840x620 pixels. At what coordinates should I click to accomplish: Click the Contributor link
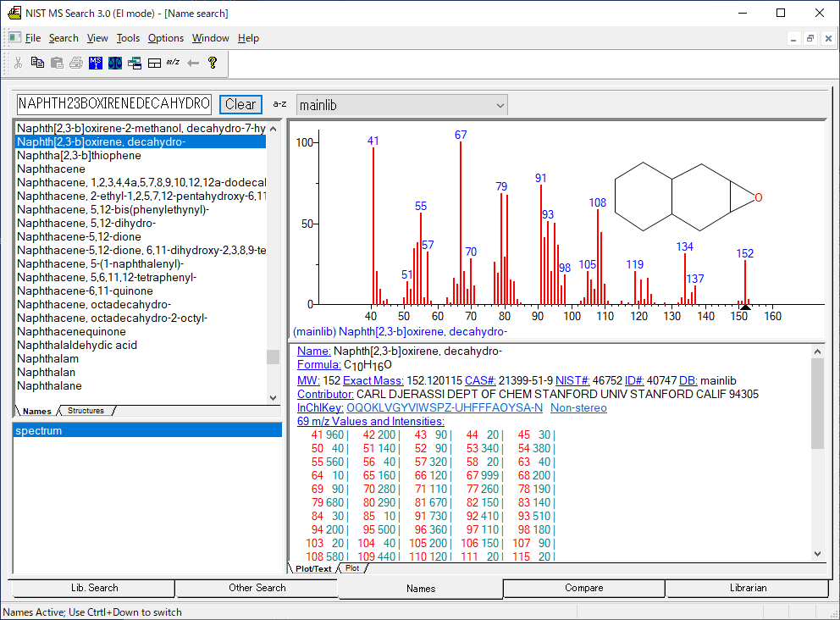[325, 394]
